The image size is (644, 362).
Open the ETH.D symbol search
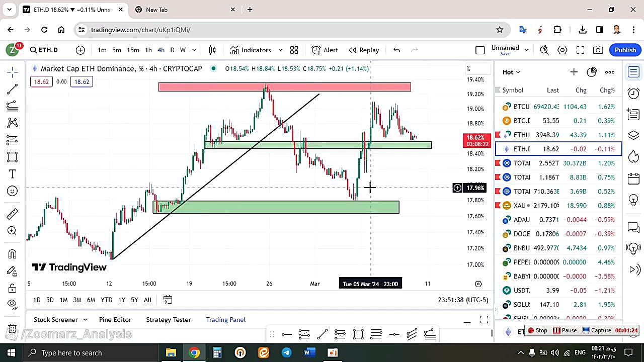[44, 50]
